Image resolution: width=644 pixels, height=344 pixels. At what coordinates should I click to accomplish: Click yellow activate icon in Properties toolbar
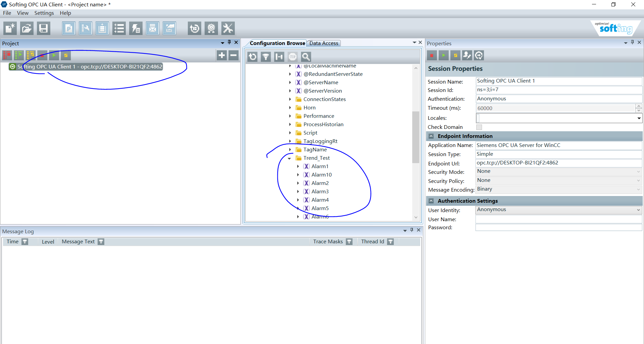[455, 55]
